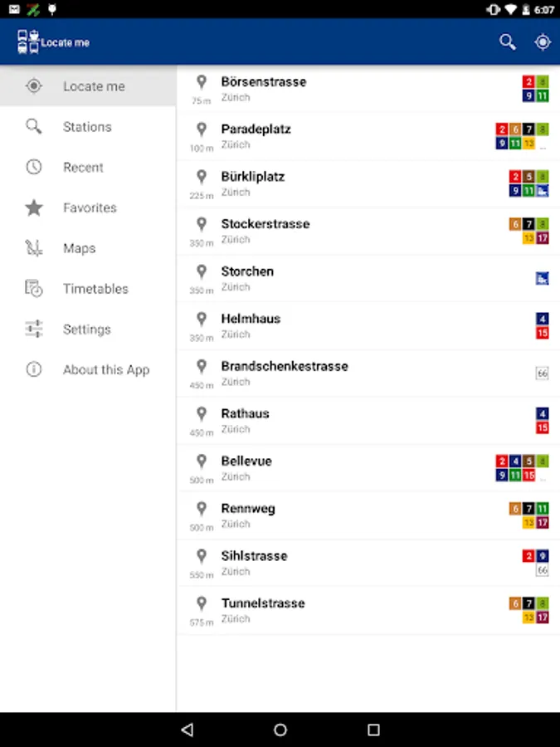Tap the pin icon beside Bellevue
The height and width of the screenshot is (747, 560).
click(x=202, y=461)
